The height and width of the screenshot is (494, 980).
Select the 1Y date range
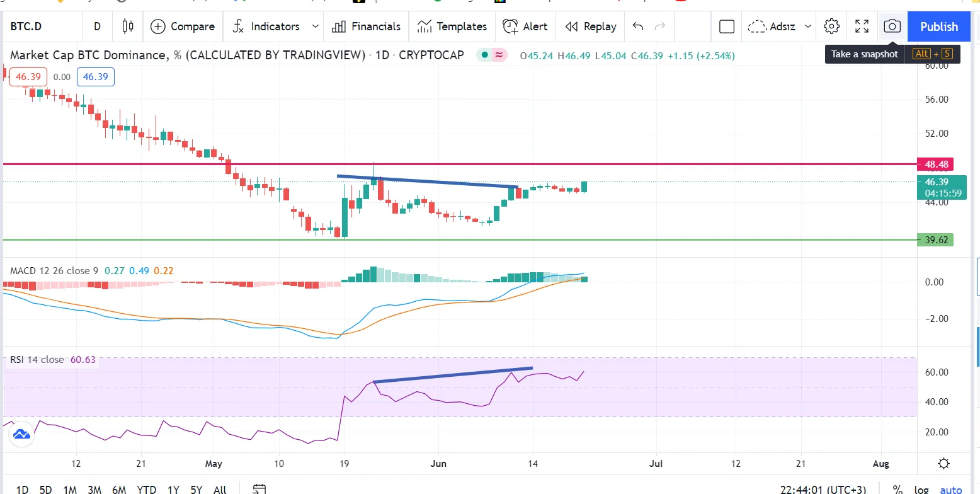pos(173,489)
